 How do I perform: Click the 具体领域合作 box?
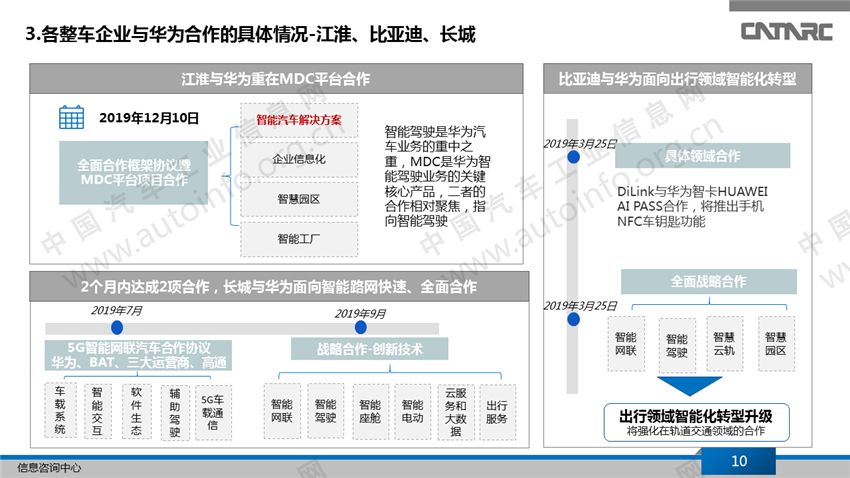[x=702, y=156]
